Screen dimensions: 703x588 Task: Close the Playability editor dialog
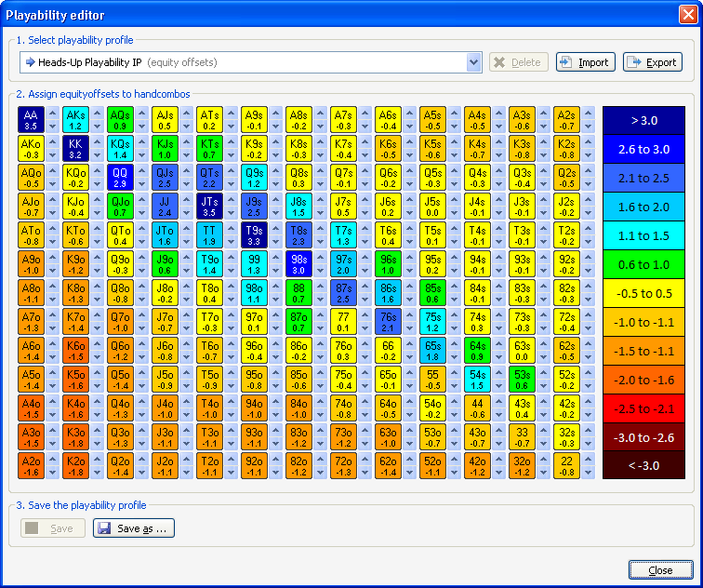click(x=661, y=570)
